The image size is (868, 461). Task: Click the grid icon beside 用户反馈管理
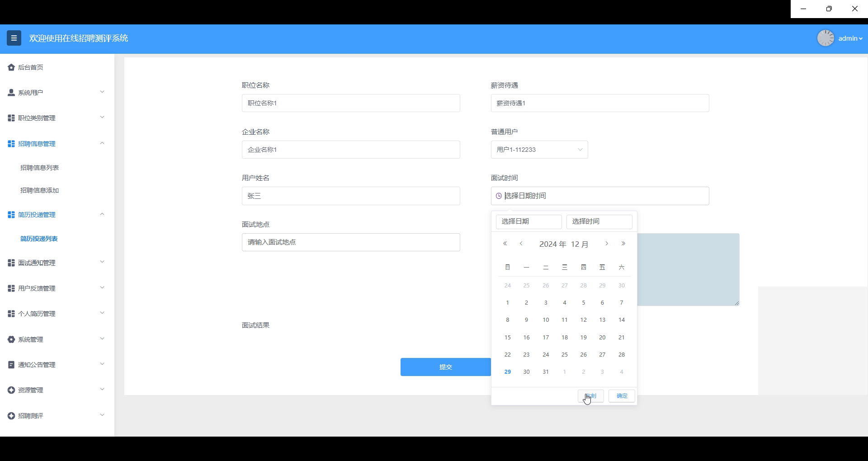pos(11,288)
